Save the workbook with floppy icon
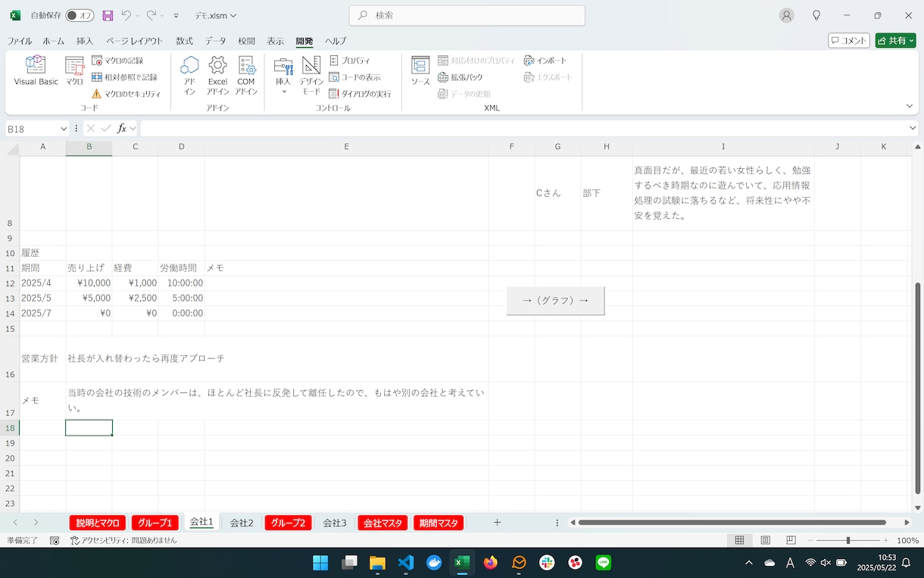The height and width of the screenshot is (578, 924). [x=108, y=15]
